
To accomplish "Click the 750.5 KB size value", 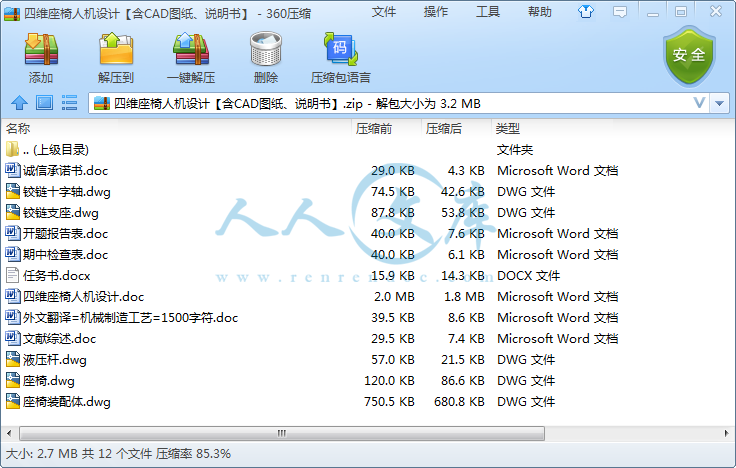I will [x=389, y=402].
